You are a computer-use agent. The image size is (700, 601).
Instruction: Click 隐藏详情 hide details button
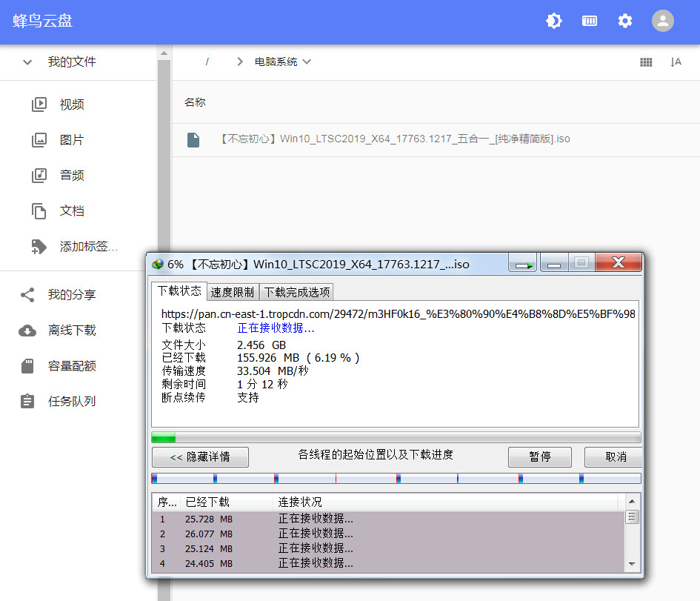tap(200, 457)
